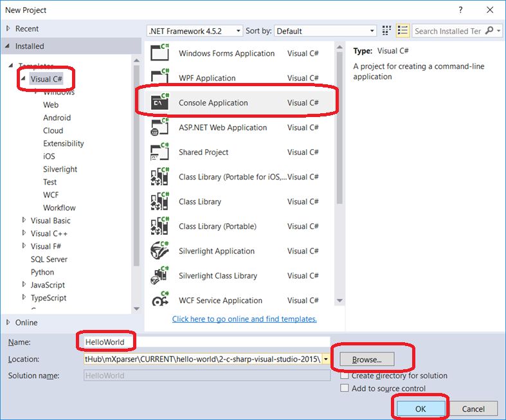Click the Location path field
The width and height of the screenshot is (506, 420).
point(203,359)
